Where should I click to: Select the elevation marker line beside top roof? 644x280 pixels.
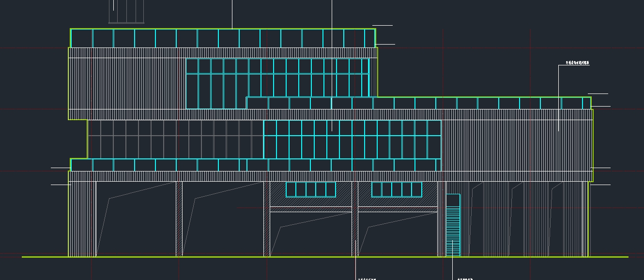click(383, 25)
